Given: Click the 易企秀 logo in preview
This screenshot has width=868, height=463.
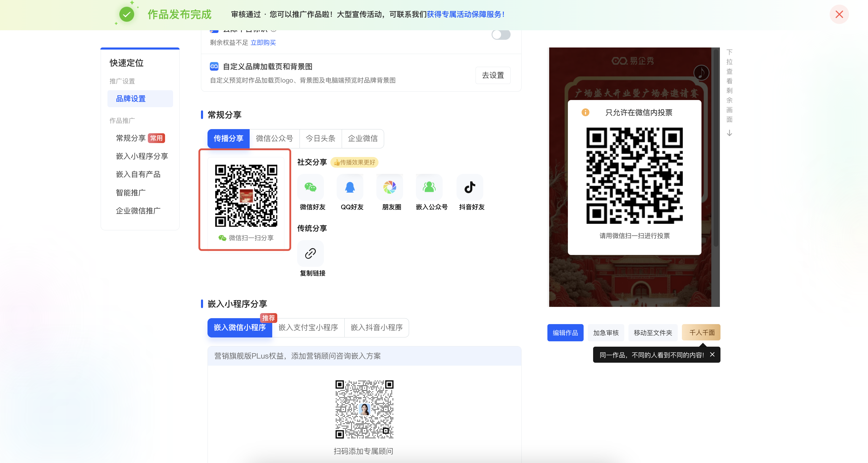Looking at the screenshot, I should click(633, 61).
